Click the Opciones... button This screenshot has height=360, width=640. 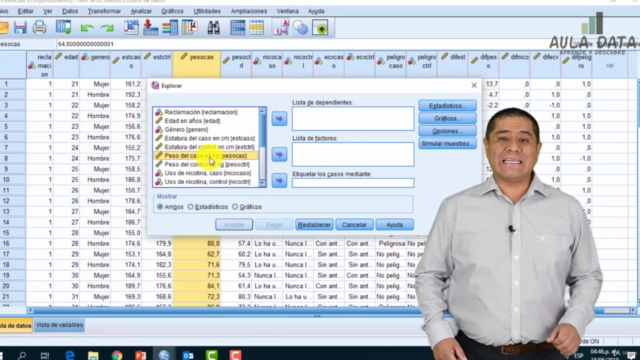click(447, 131)
